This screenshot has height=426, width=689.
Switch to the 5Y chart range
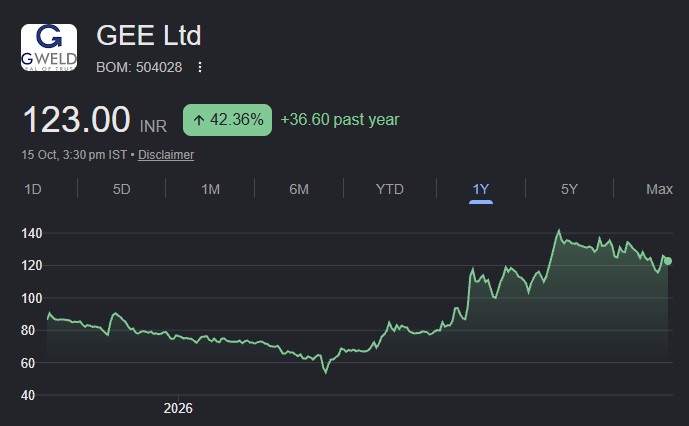[569, 189]
